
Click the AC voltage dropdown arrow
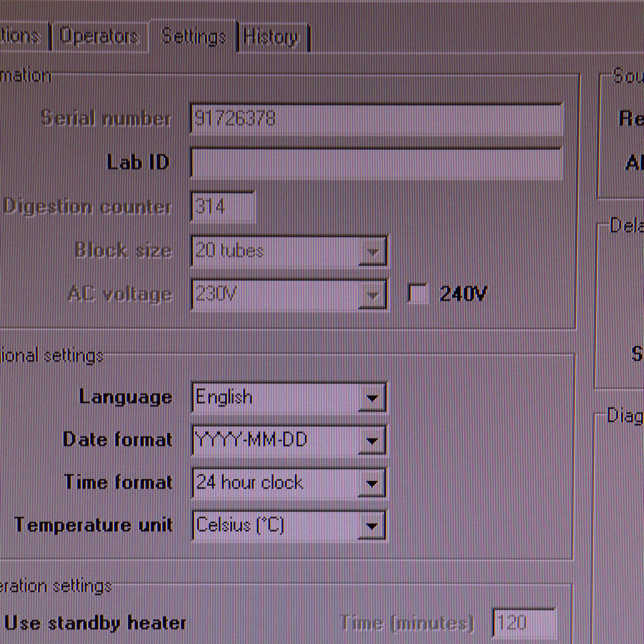(372, 295)
